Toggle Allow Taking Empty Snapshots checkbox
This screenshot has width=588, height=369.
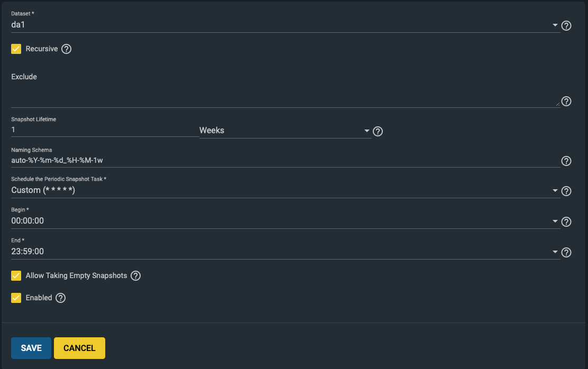tap(16, 276)
